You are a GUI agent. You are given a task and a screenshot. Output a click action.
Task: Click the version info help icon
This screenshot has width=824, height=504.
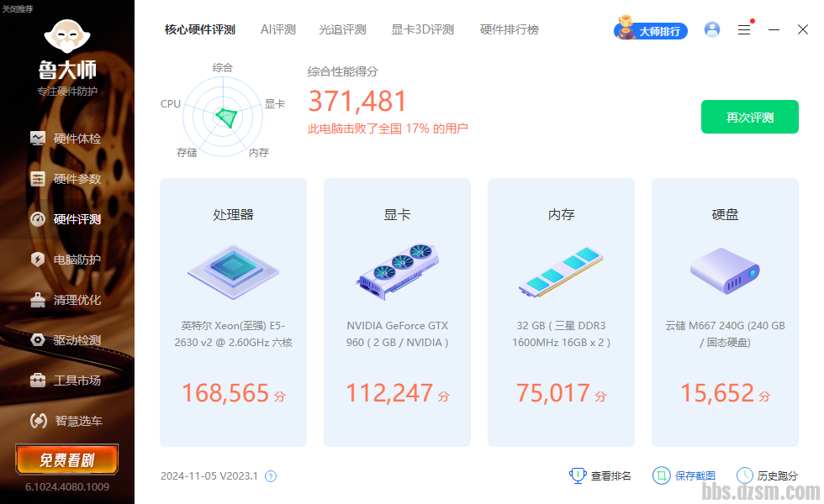[x=271, y=476]
